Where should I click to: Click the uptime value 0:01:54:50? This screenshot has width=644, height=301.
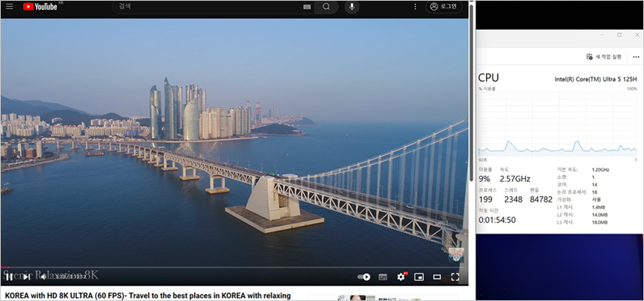(497, 220)
